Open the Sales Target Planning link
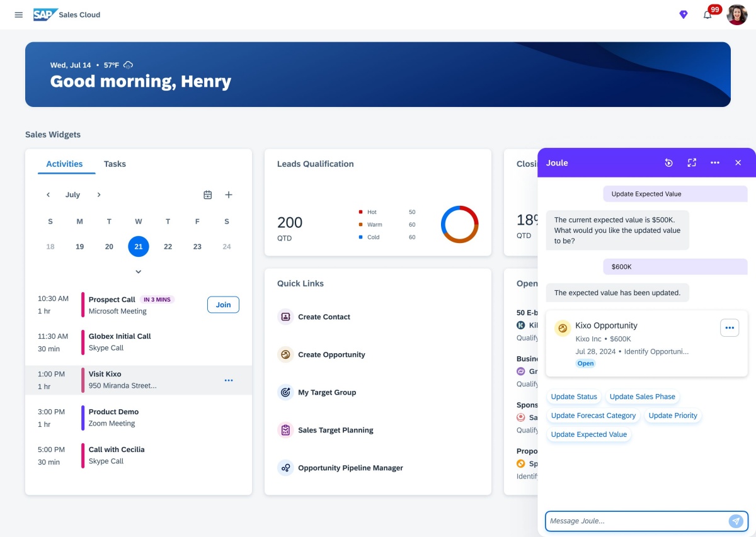Image resolution: width=756 pixels, height=537 pixels. pyautogui.click(x=336, y=430)
